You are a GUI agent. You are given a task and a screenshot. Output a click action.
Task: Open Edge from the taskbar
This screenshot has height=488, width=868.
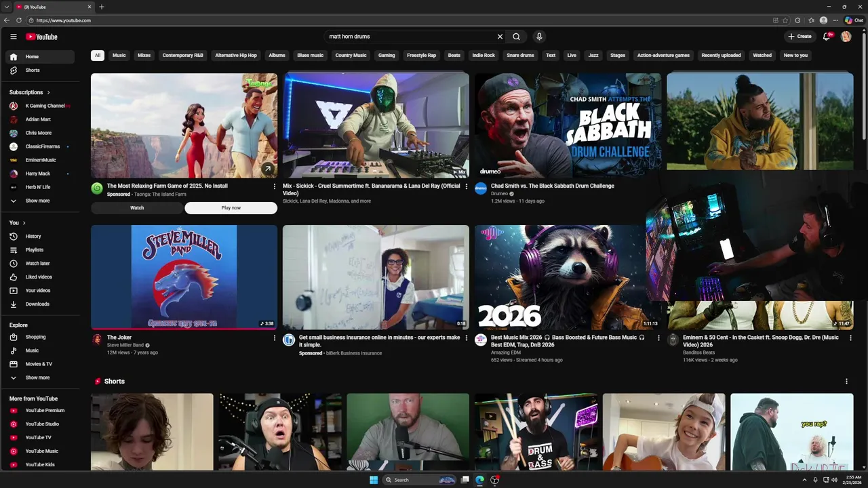coord(480,480)
